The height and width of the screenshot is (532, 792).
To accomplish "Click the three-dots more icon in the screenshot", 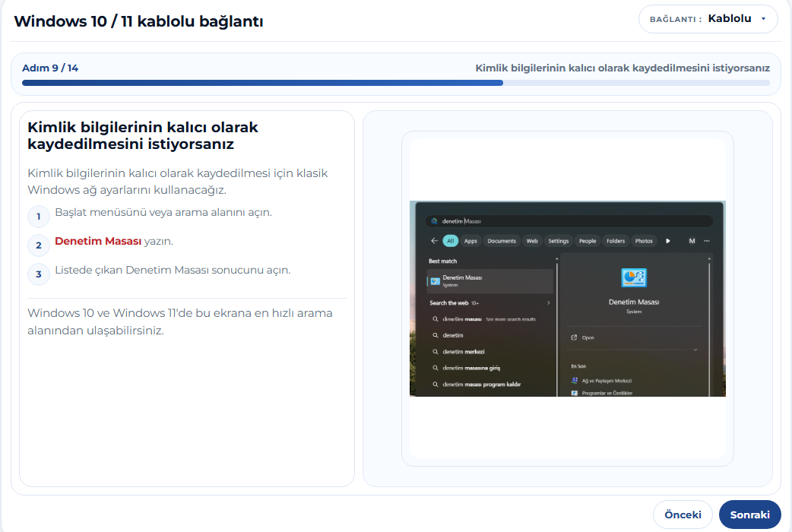I will point(707,241).
